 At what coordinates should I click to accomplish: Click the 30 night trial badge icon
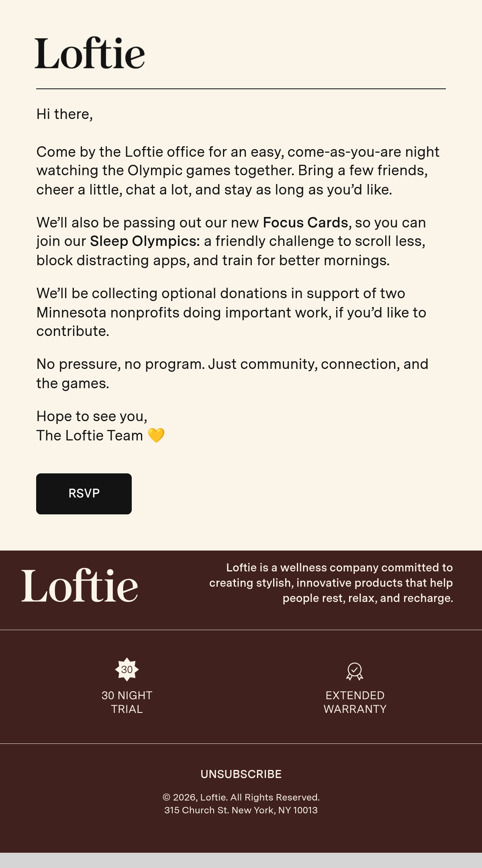pyautogui.click(x=127, y=669)
